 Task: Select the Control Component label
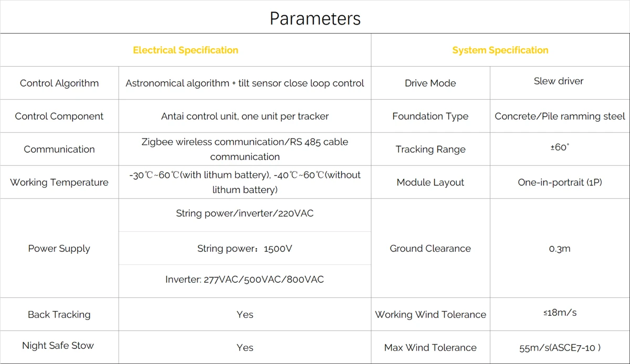[59, 116]
